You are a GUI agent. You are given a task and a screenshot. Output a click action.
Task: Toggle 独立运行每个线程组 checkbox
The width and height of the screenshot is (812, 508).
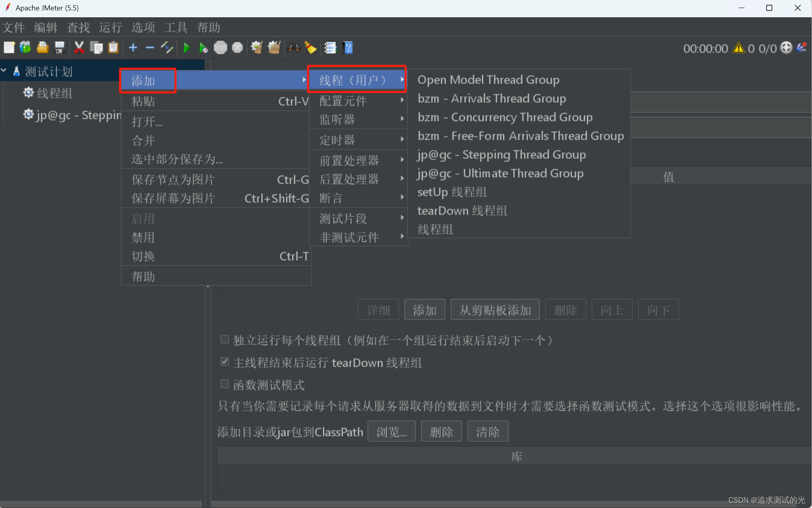point(224,340)
